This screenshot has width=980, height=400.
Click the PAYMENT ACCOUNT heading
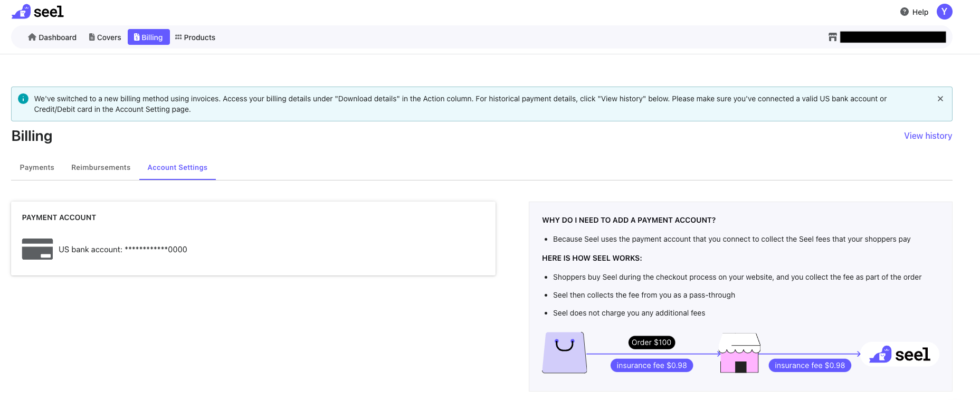(59, 217)
